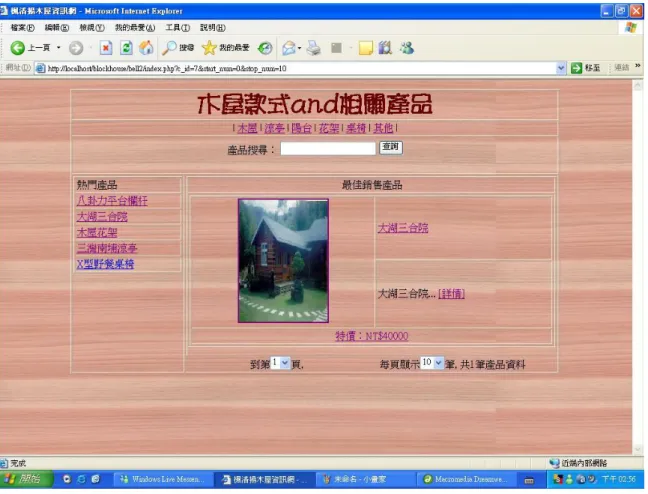648x494 pixels.
Task: Open the Mail envelope toolbar icon
Action: pos(289,48)
